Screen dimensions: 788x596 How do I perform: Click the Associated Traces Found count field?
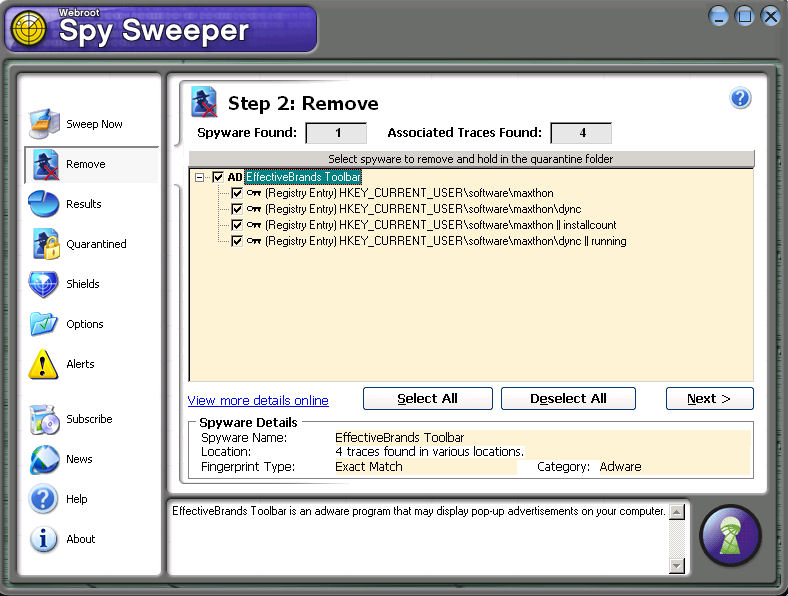(581, 133)
